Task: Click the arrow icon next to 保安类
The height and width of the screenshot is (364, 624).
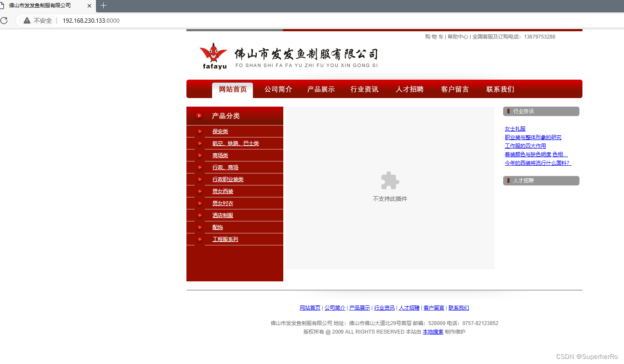Action: (x=200, y=131)
